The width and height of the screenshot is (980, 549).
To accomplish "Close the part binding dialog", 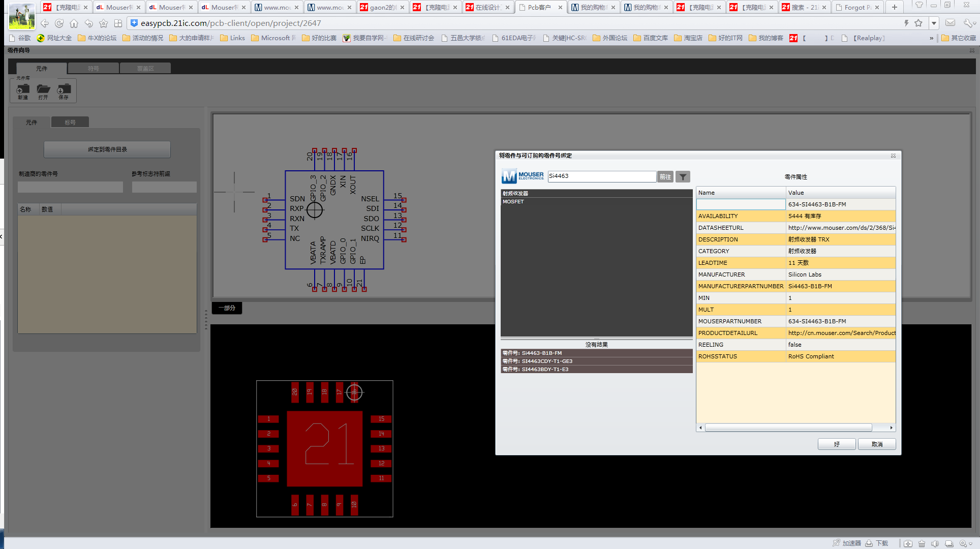I will point(893,156).
